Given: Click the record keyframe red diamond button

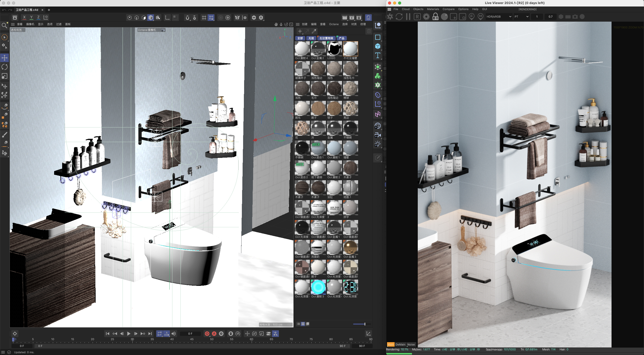Looking at the screenshot, I should (x=207, y=334).
